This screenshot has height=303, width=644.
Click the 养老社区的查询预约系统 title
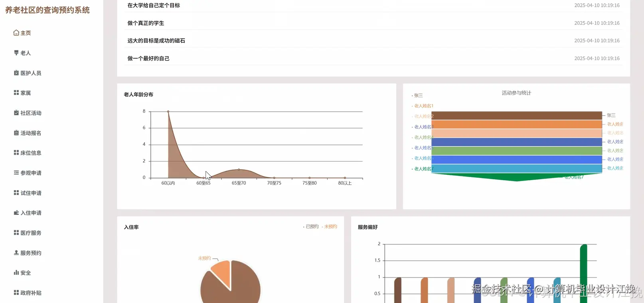coord(47,10)
